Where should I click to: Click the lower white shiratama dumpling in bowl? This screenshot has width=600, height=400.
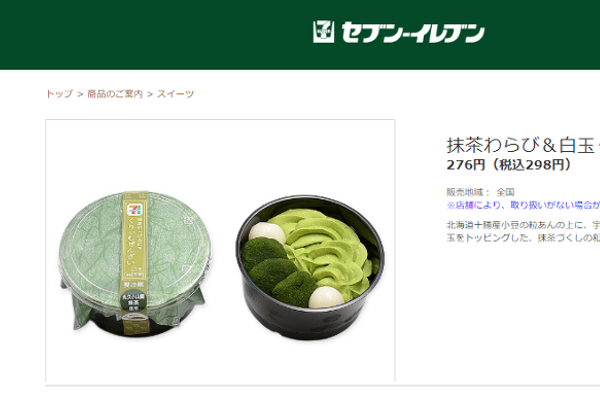(326, 298)
